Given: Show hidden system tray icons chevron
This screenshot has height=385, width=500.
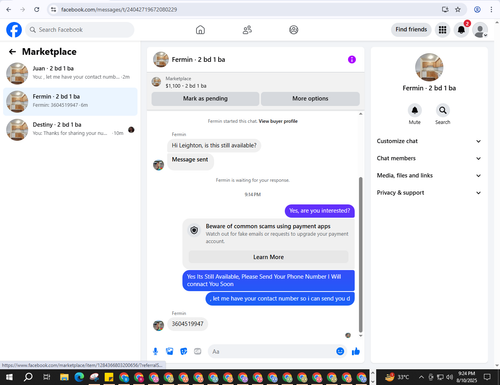Looking at the screenshot, I should point(421,377).
